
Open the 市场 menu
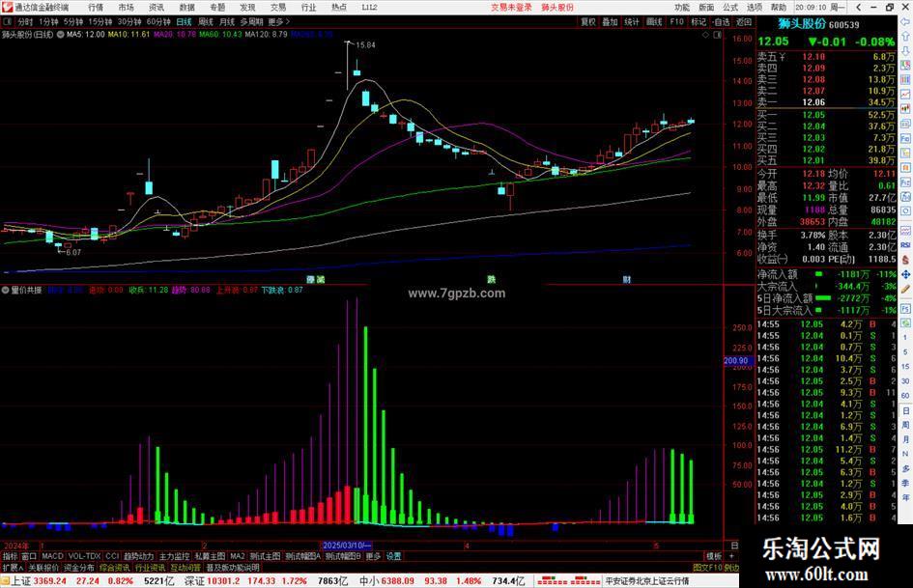(x=126, y=8)
